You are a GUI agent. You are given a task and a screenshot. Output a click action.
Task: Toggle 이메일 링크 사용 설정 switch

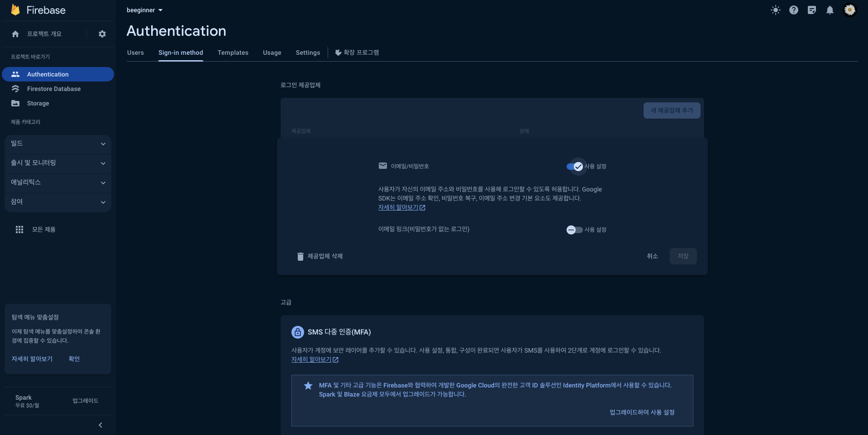(575, 230)
